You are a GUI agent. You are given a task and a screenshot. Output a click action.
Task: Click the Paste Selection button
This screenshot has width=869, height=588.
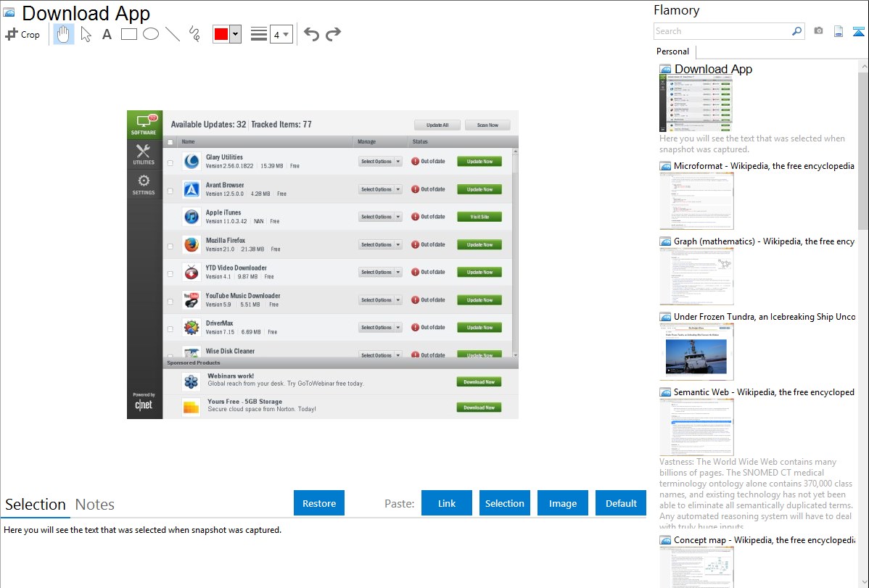click(505, 503)
